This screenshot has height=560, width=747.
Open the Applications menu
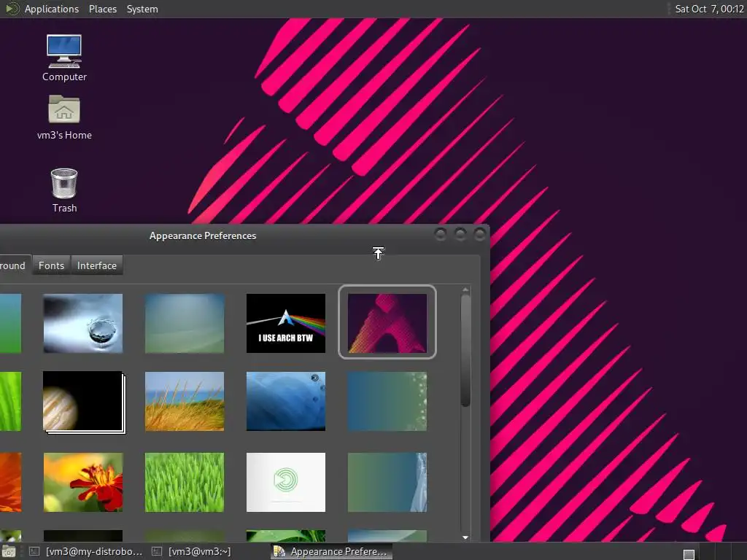52,9
